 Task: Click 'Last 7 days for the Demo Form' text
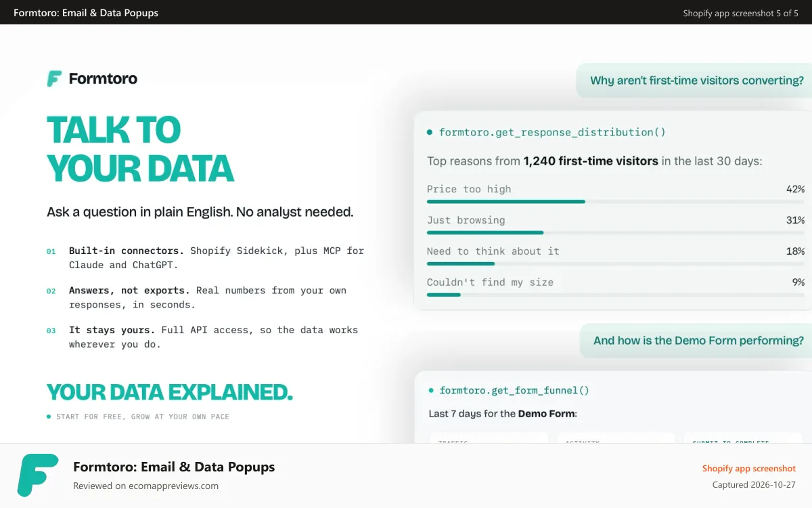tap(503, 414)
